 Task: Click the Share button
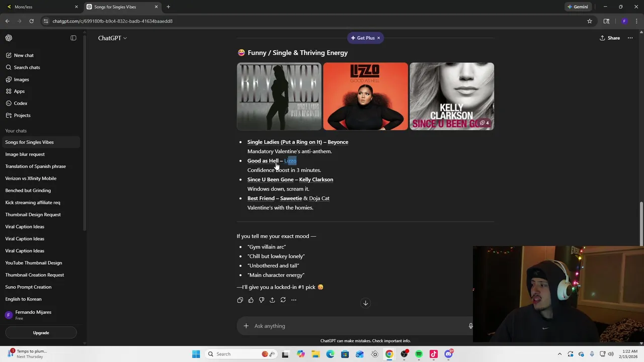click(x=610, y=38)
